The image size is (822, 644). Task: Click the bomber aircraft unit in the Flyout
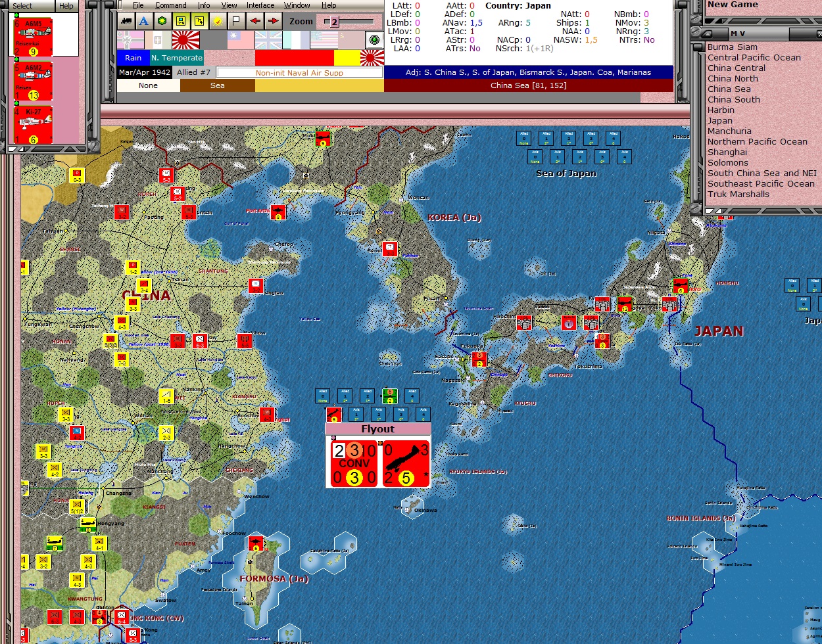[x=406, y=463]
